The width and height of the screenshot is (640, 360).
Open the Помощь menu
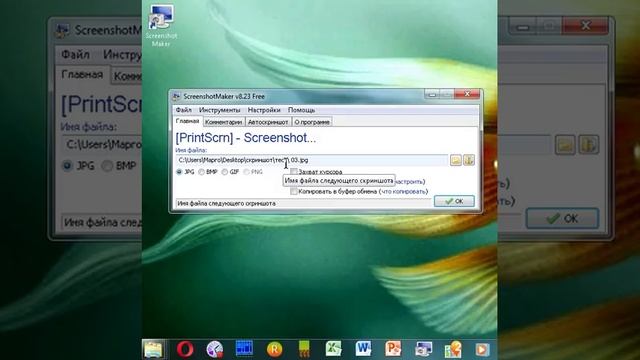(301, 110)
